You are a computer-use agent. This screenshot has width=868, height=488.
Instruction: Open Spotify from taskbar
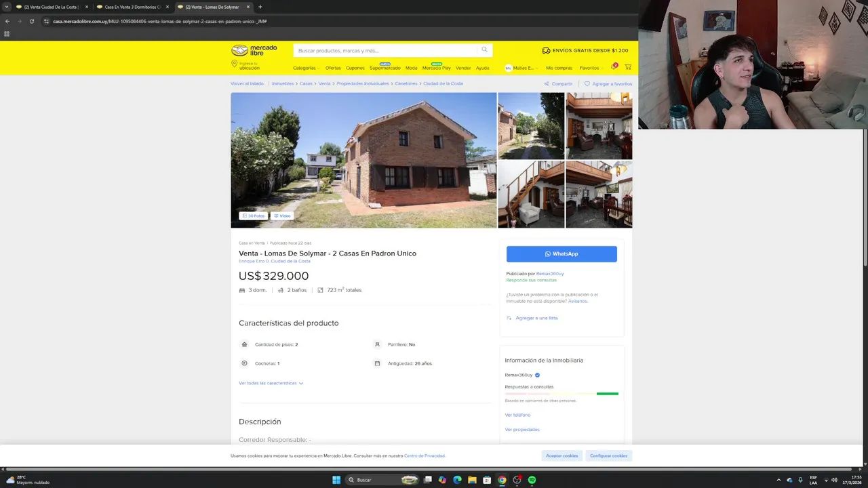532,480
